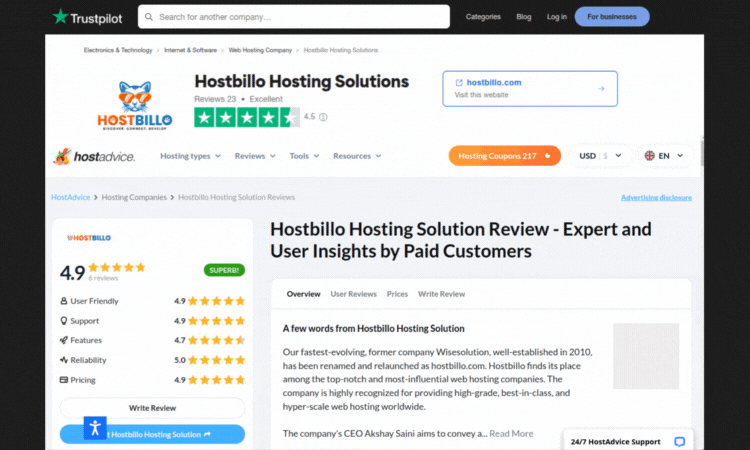The height and width of the screenshot is (450, 750).
Task: Click the hostadvice logo
Action: [94, 156]
